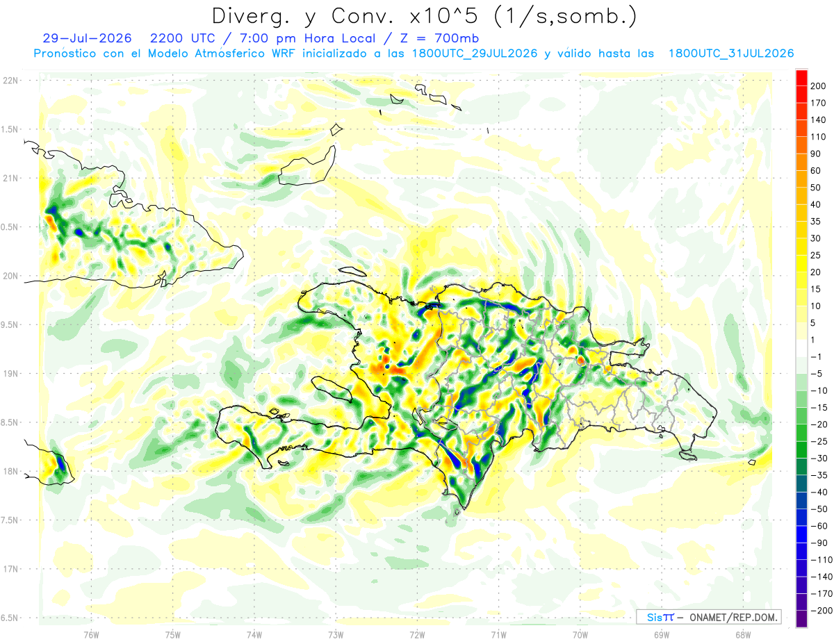This screenshot has height=644, width=834.
Task: Click the deep purple swatch at colorbar bottom
Action: 801,619
